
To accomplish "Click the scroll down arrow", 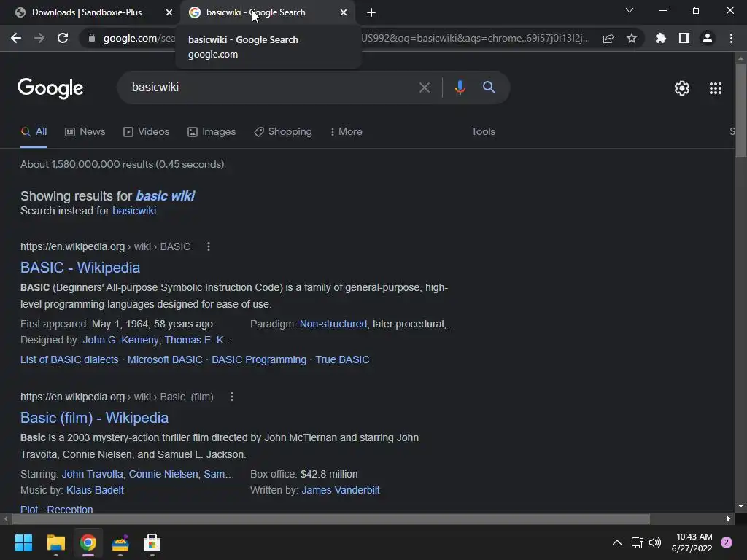I will point(740,506).
